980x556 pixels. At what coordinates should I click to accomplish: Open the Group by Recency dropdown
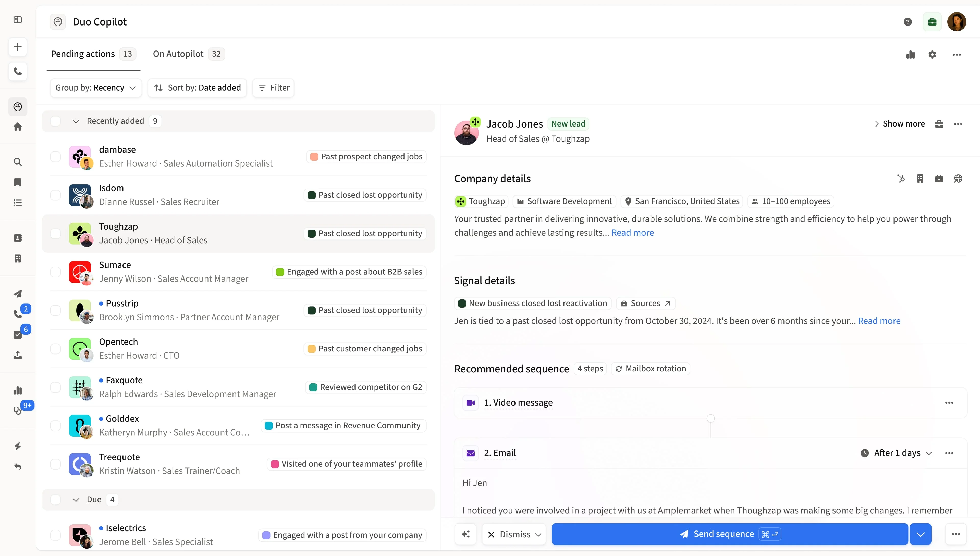coord(95,87)
